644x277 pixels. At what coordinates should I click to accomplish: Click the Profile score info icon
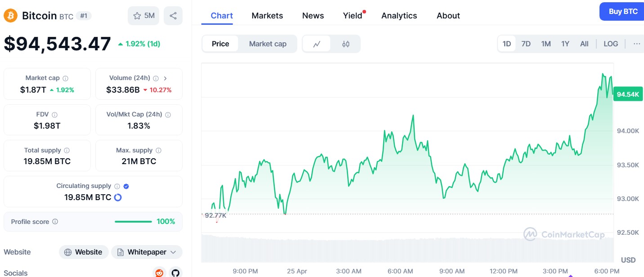[55, 222]
